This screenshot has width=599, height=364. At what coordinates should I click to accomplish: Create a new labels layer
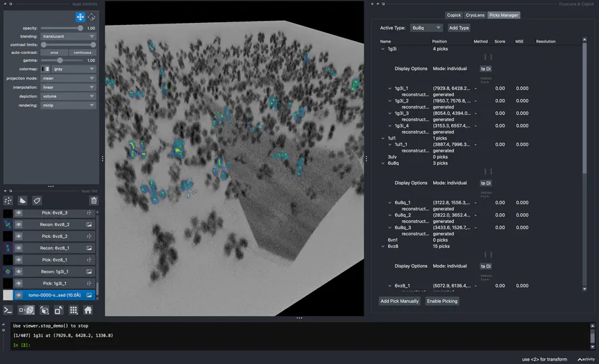click(37, 200)
